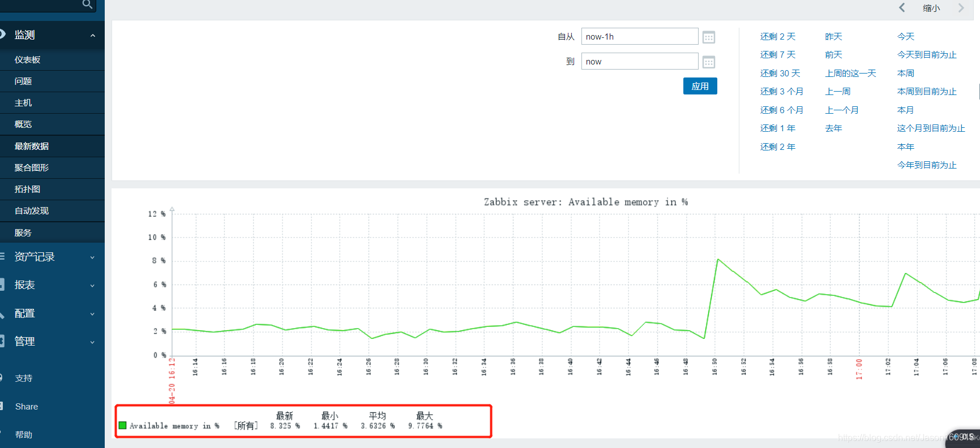This screenshot has width=980, height=448.
Task: Click the green Available memory legend swatch
Action: [122, 425]
